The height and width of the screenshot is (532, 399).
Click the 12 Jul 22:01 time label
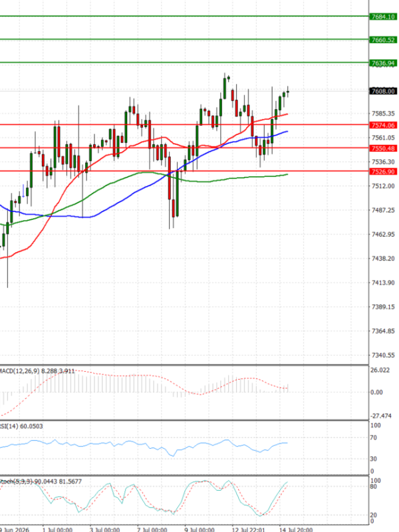click(x=248, y=529)
